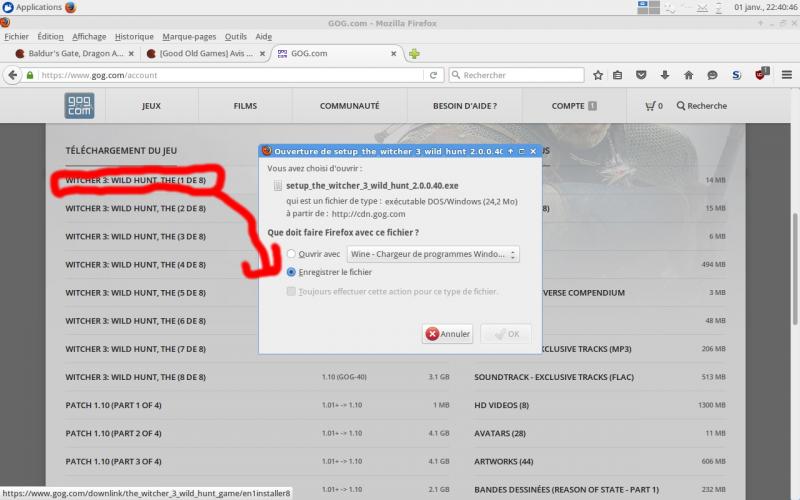
Task: Expand the BESOIN D'AIDE ? menu
Action: pos(465,106)
